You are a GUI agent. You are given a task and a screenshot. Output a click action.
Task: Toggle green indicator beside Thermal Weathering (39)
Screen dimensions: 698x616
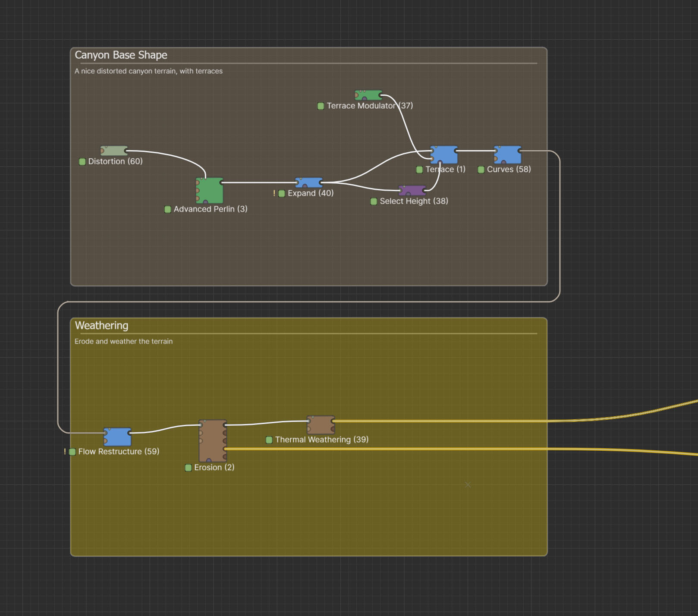[x=269, y=440]
